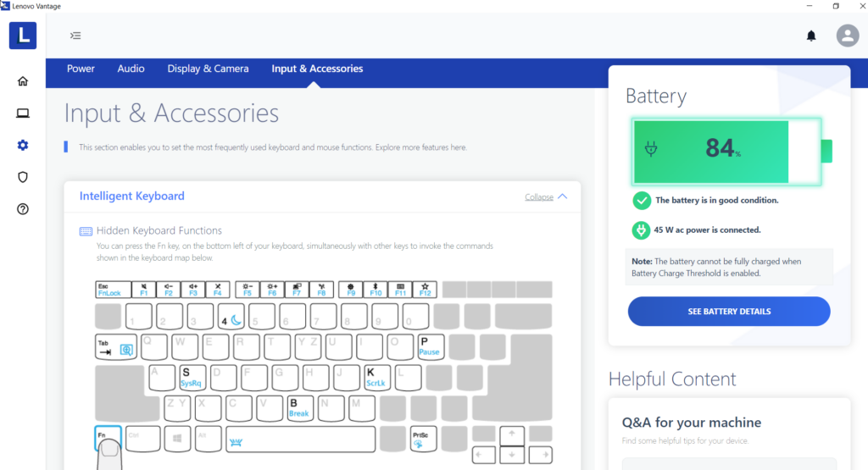This screenshot has width=868, height=470.
Task: Click the spacebar backlight key
Action: pos(301,439)
